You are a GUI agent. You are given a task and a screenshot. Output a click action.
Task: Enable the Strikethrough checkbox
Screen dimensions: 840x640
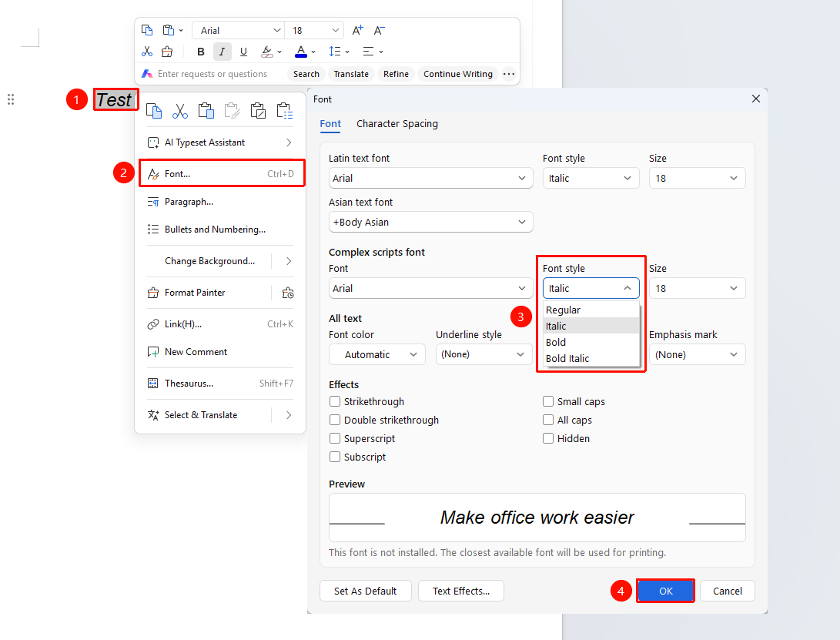[335, 401]
